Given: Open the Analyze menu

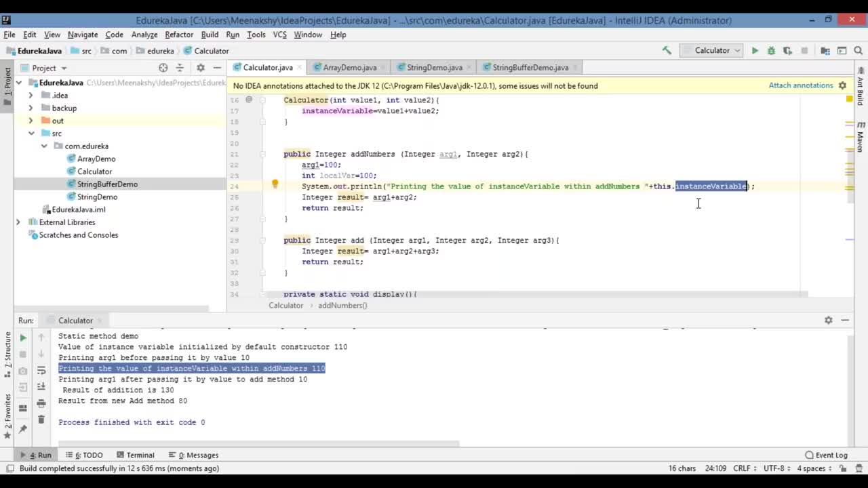Looking at the screenshot, I should point(144,35).
